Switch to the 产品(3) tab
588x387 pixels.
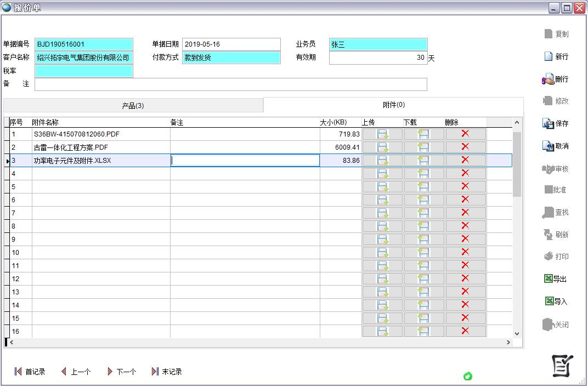pyautogui.click(x=133, y=106)
